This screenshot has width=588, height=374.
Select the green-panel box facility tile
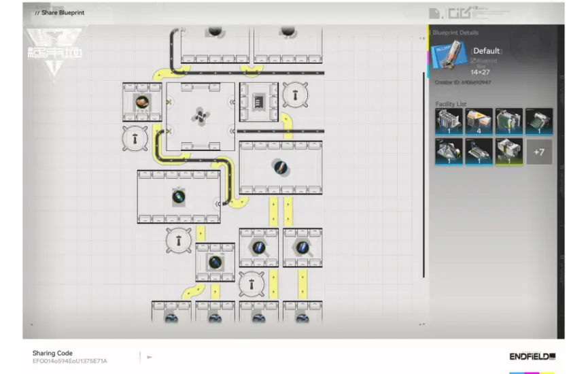[509, 122]
